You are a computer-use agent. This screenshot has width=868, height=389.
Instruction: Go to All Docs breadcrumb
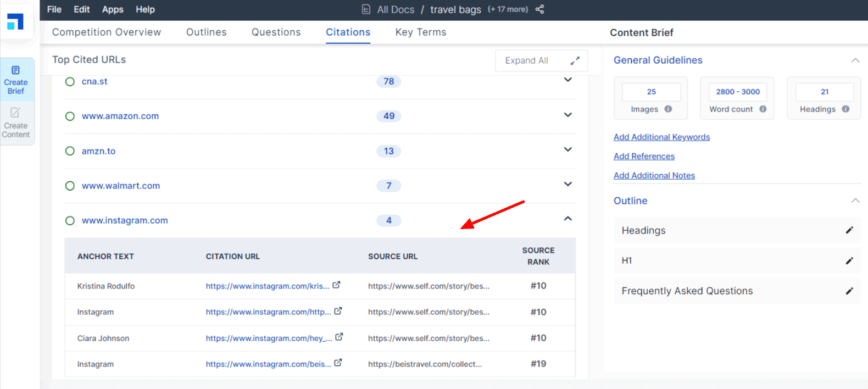tap(396, 9)
